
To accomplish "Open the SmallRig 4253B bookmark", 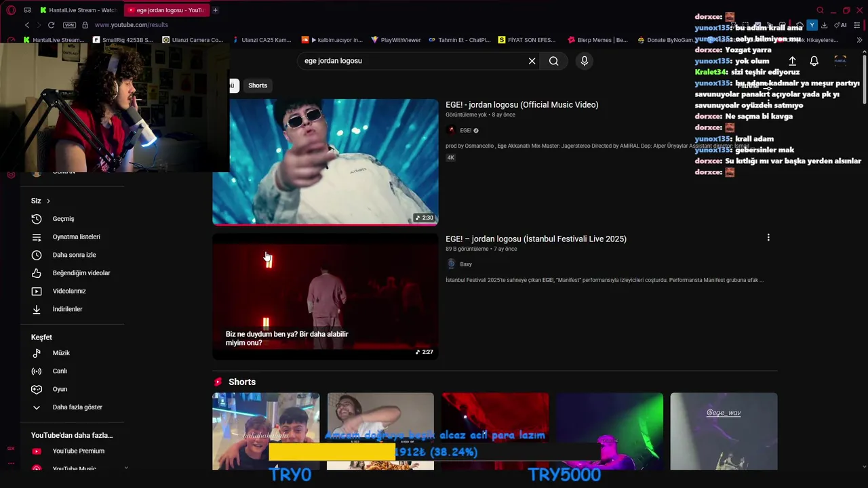I will 123,40.
